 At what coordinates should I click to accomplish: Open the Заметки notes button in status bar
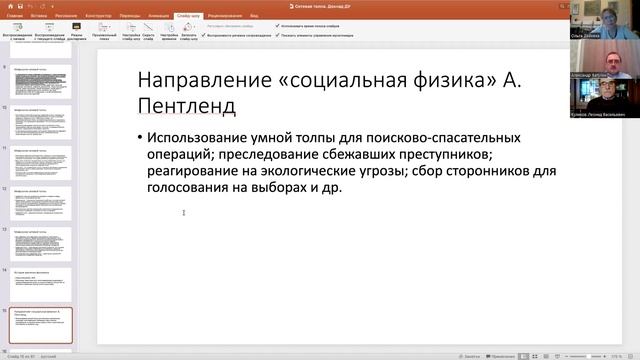469,356
